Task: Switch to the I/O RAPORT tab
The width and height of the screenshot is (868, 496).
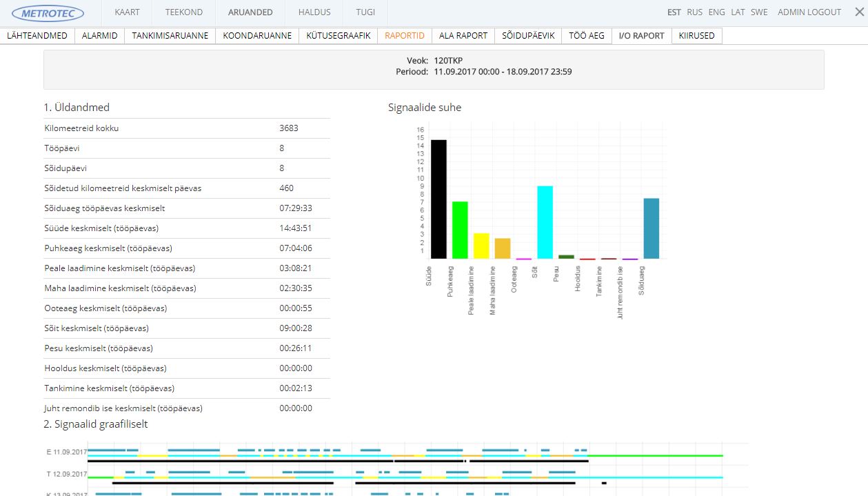Action: tap(641, 36)
